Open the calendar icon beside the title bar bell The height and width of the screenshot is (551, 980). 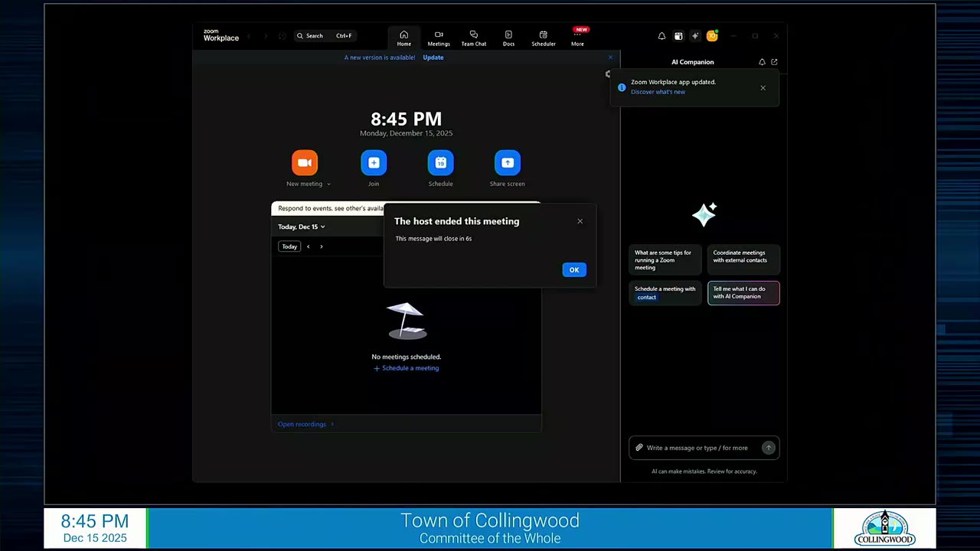[678, 36]
